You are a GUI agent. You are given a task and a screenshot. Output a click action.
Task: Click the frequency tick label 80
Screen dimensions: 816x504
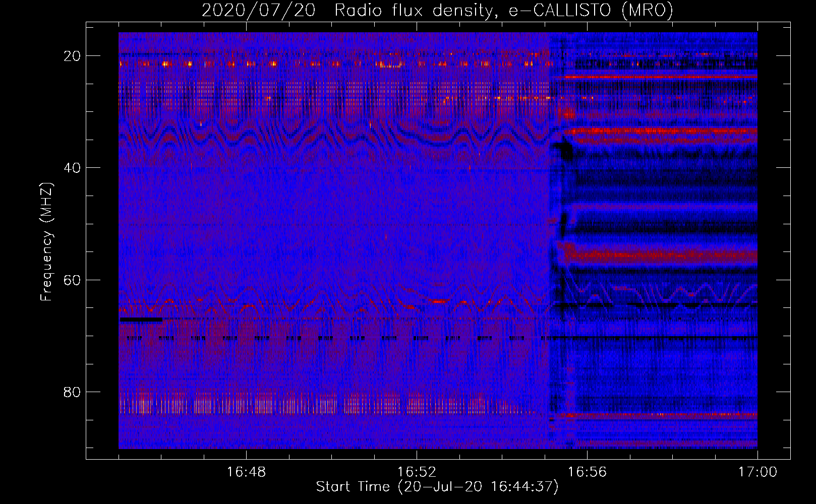pyautogui.click(x=73, y=392)
